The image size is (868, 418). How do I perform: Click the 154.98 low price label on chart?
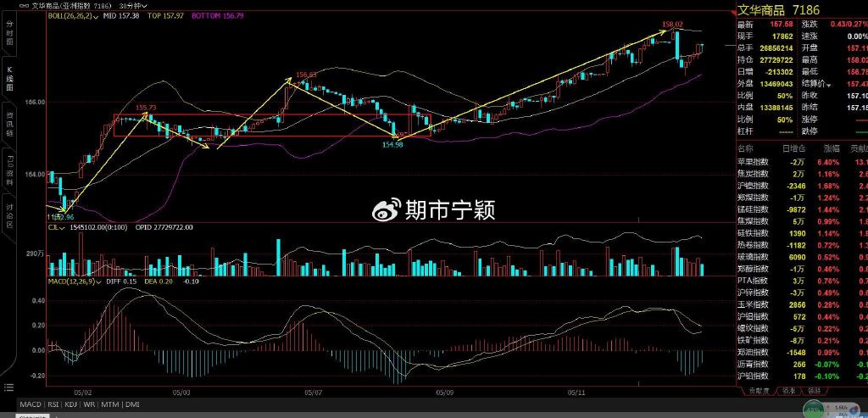(x=392, y=144)
